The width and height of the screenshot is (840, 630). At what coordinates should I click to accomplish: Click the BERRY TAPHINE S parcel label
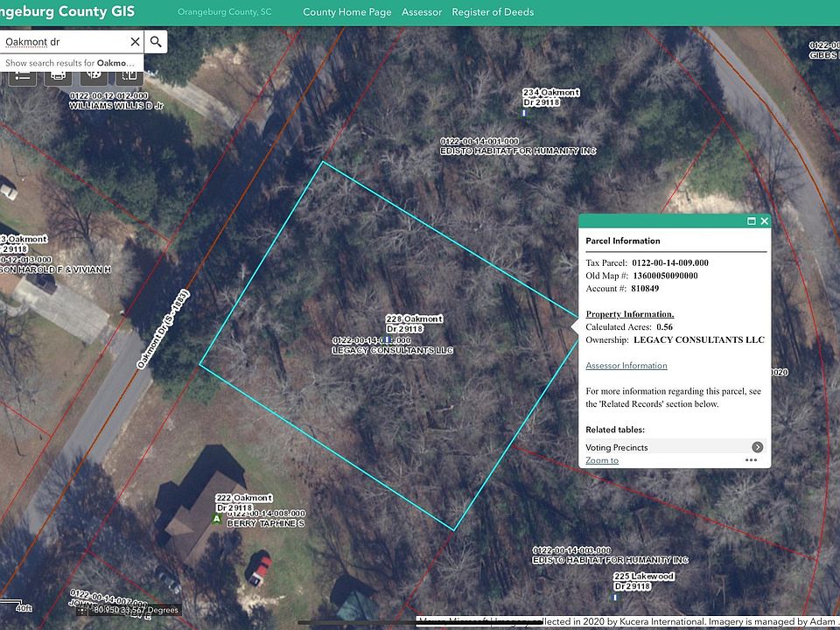pos(266,523)
